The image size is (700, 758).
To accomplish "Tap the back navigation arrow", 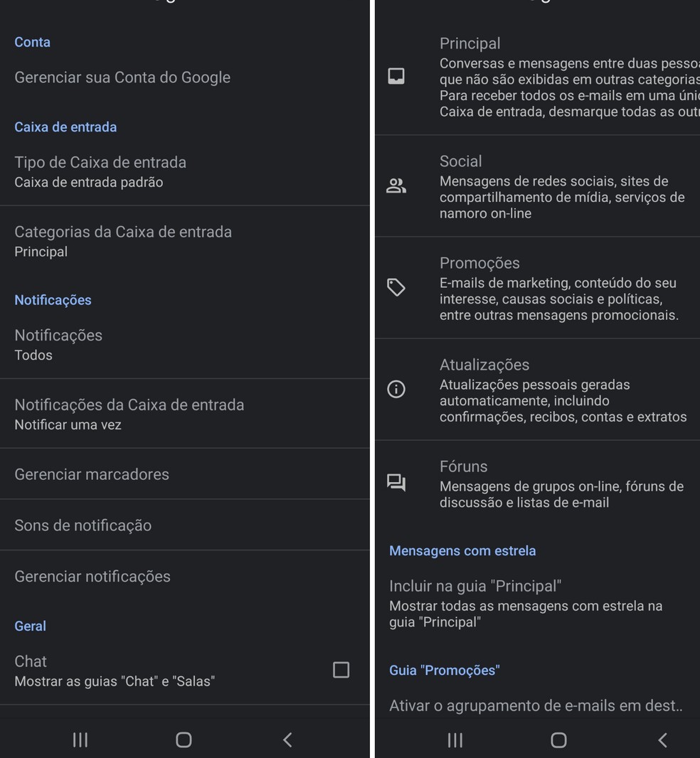I will coord(662,740).
